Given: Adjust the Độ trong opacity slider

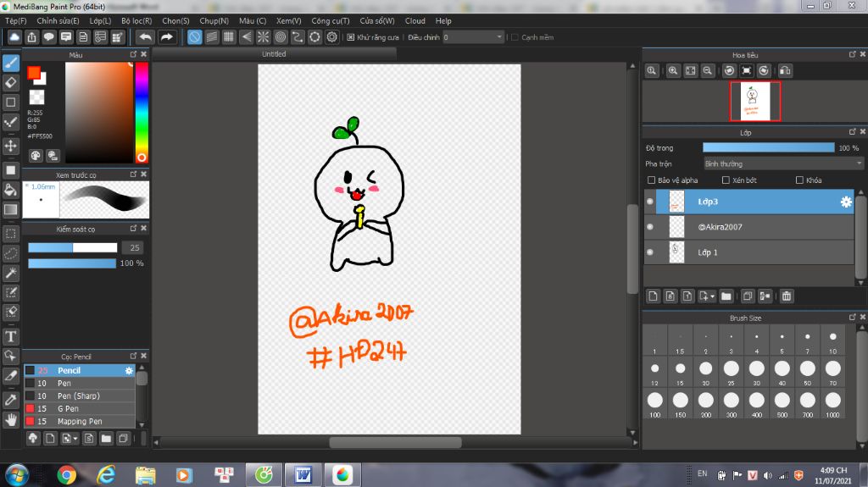Looking at the screenshot, I should [768, 147].
